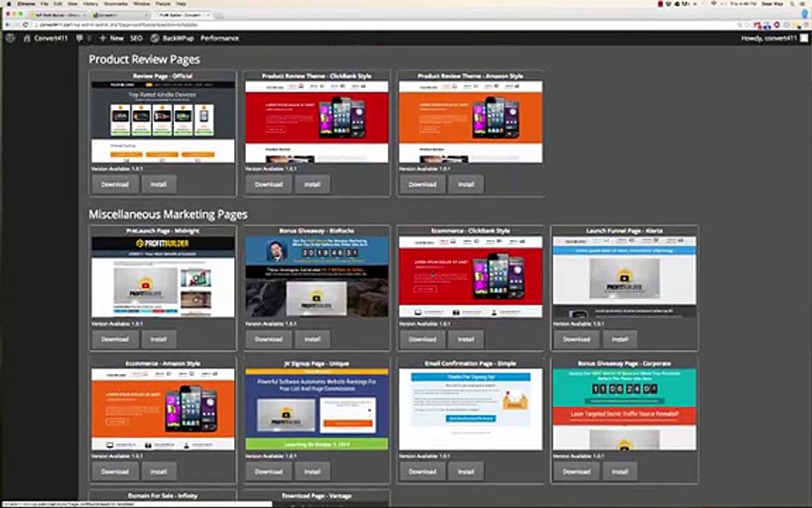Download the PreLaunch Page - Midnight template
Screen dimensions: 812x508
(115, 339)
